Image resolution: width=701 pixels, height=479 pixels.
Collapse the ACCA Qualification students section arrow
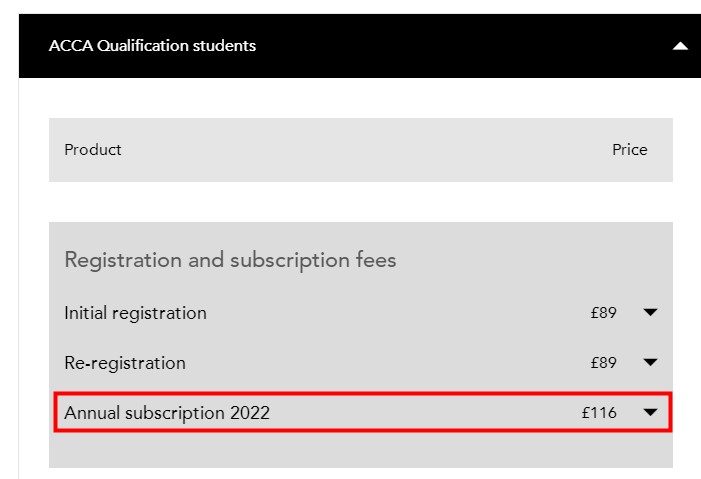point(680,46)
